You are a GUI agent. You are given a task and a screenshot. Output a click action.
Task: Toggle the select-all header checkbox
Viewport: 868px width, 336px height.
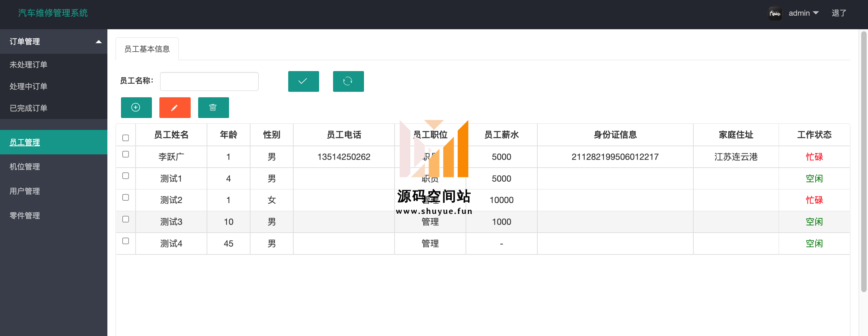pyautogui.click(x=125, y=138)
